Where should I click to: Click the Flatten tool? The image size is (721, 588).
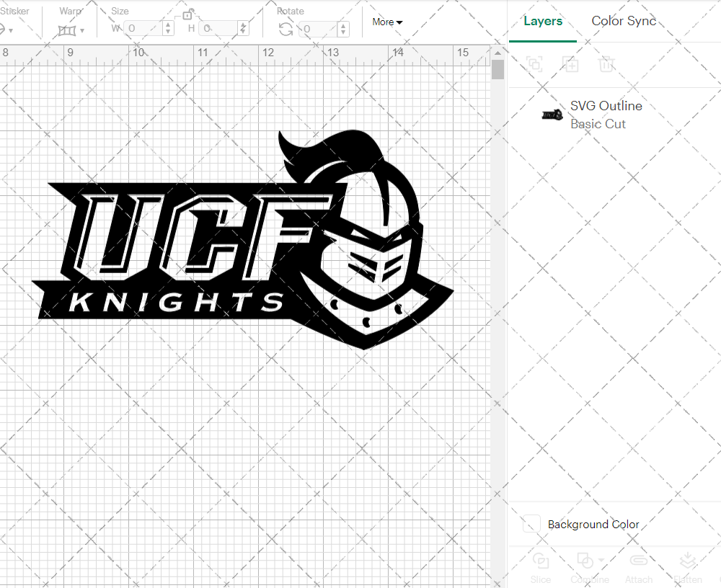click(x=687, y=567)
